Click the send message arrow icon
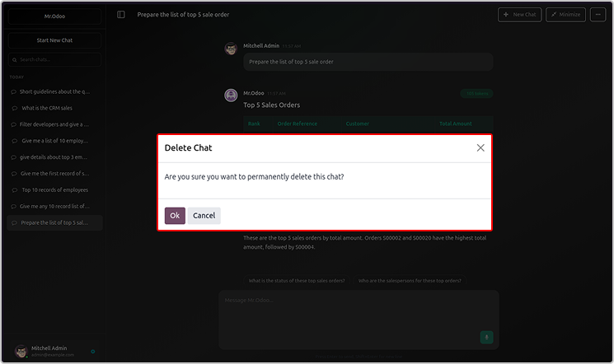This screenshot has width=614, height=364. click(486, 337)
